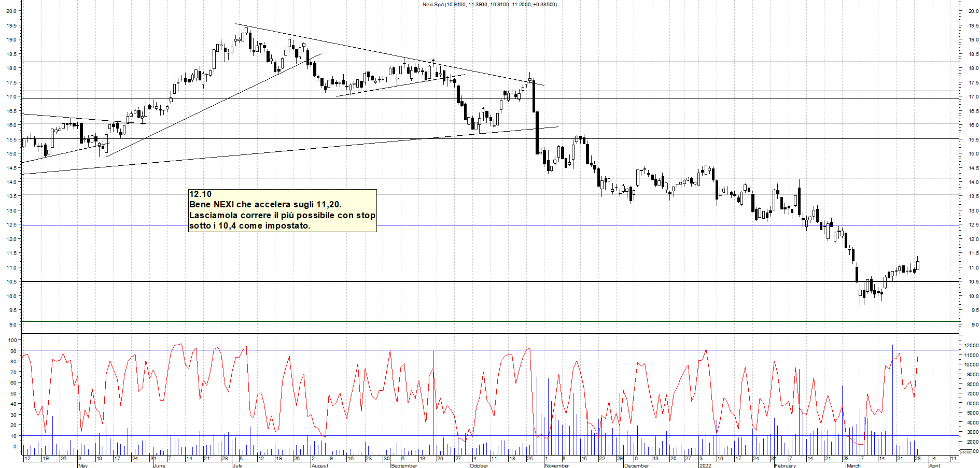Click the 8000 volume scale label

point(973,385)
